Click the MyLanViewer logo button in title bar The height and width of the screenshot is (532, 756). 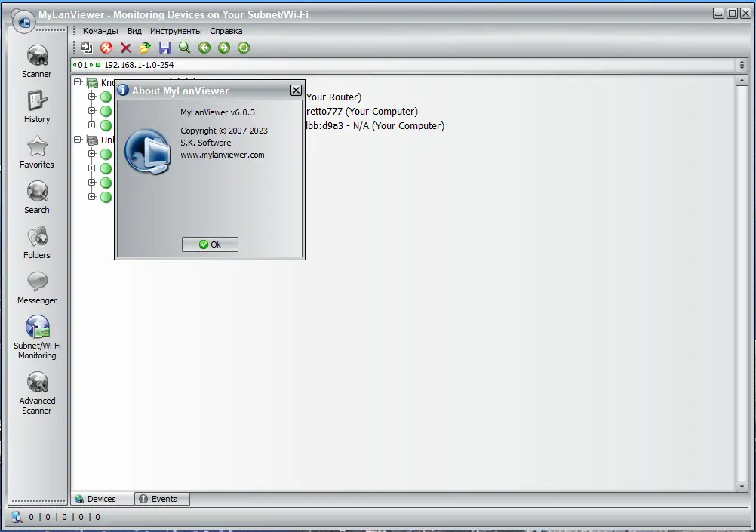pos(23,21)
